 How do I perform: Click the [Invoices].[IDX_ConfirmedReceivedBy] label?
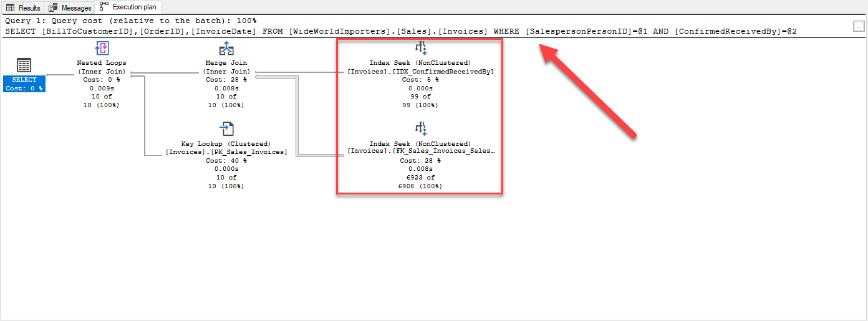420,72
